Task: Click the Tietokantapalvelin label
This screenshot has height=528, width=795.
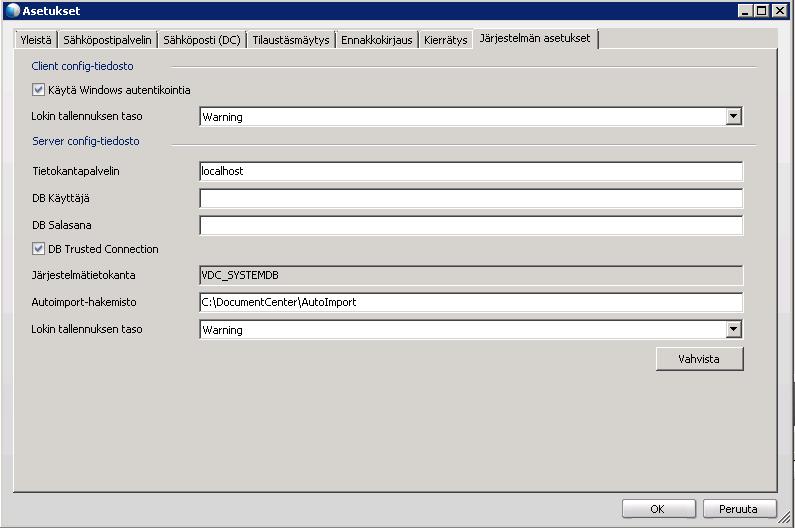Action: (x=76, y=171)
